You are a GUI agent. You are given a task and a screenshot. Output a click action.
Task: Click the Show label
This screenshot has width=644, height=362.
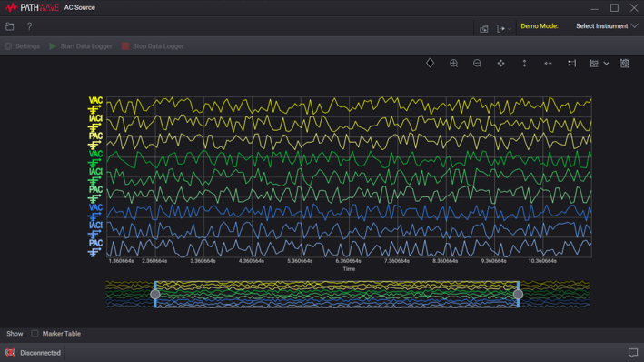pyautogui.click(x=15, y=334)
